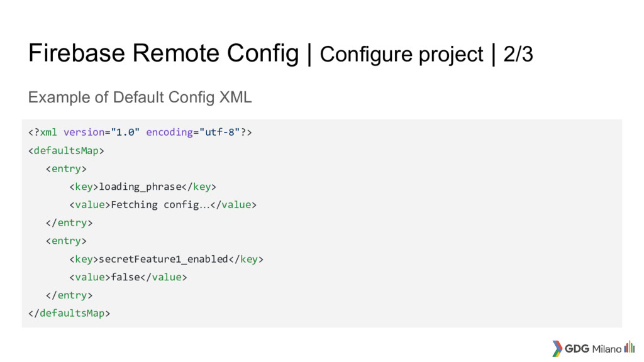
Task: Click the Firebase Remote Config title
Action: 164,53
